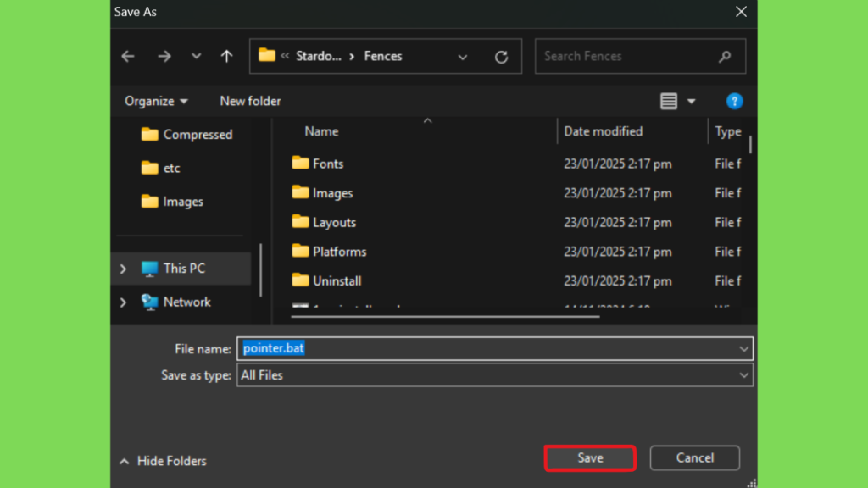
Task: Click the change view layout icon
Action: tap(669, 101)
